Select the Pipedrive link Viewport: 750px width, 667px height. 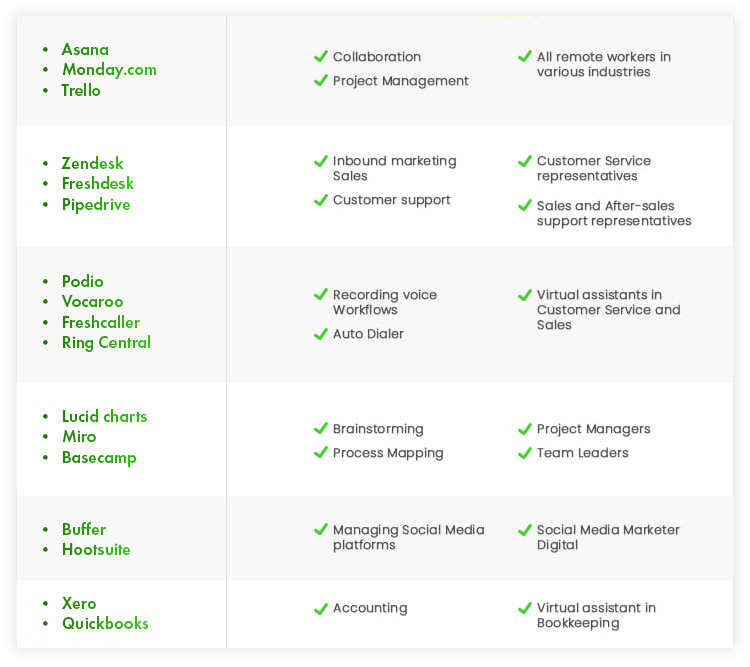tap(96, 205)
